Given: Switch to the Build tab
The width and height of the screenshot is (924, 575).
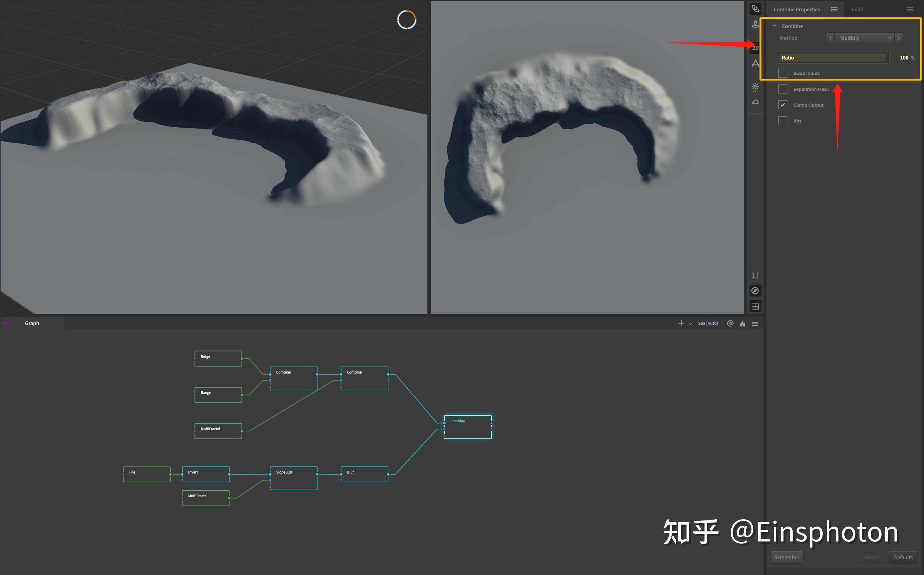Looking at the screenshot, I should pyautogui.click(x=857, y=9).
